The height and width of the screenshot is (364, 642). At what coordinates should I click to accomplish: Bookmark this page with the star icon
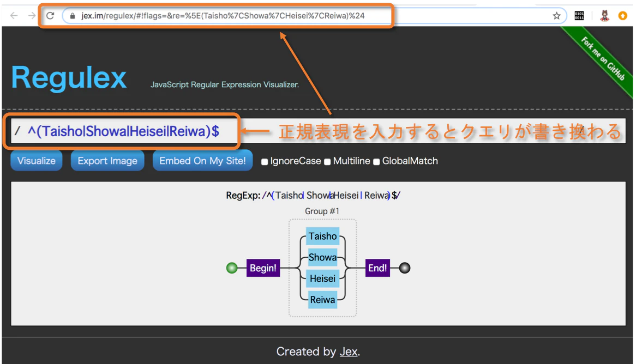[x=556, y=16]
